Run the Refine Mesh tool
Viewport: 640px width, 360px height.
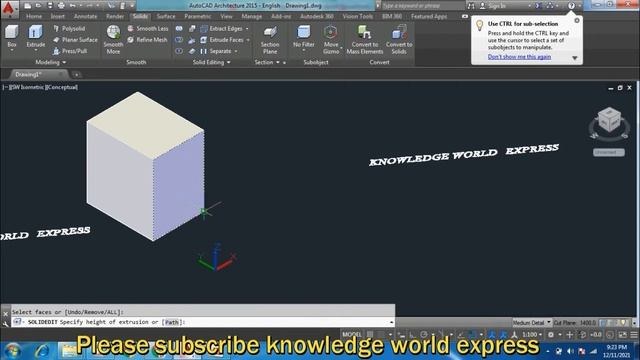[147, 40]
